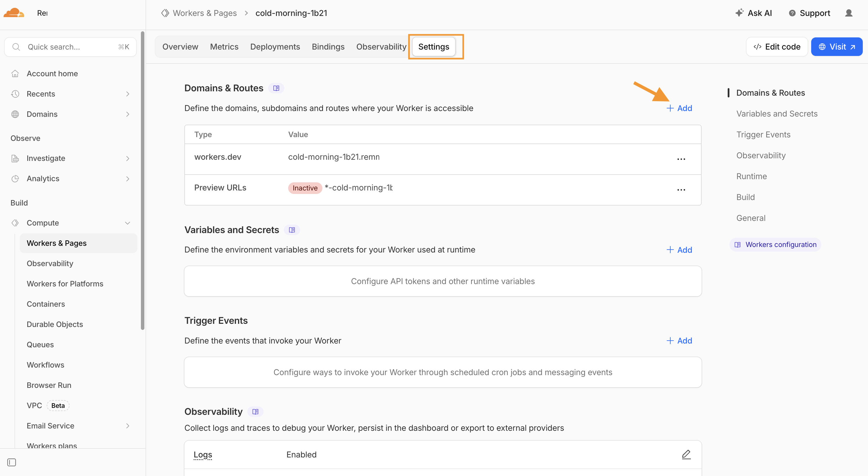868x476 pixels.
Task: Open Observability section docs book icon
Action: point(255,412)
